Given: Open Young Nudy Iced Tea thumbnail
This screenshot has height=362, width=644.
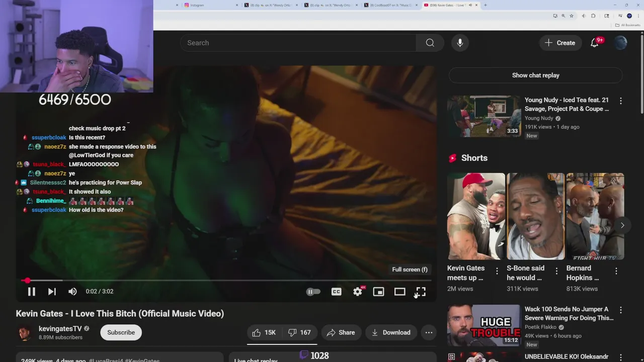Looking at the screenshot, I should point(484,116).
